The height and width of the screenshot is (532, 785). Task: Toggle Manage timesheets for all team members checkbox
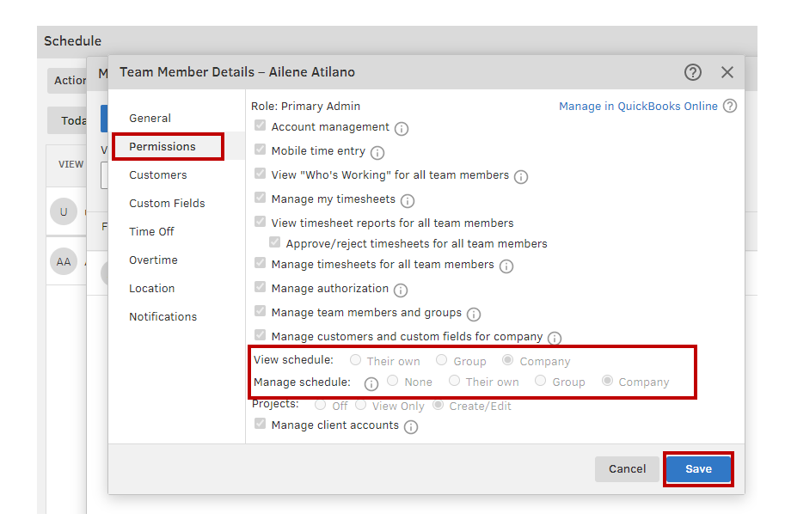coord(260,262)
